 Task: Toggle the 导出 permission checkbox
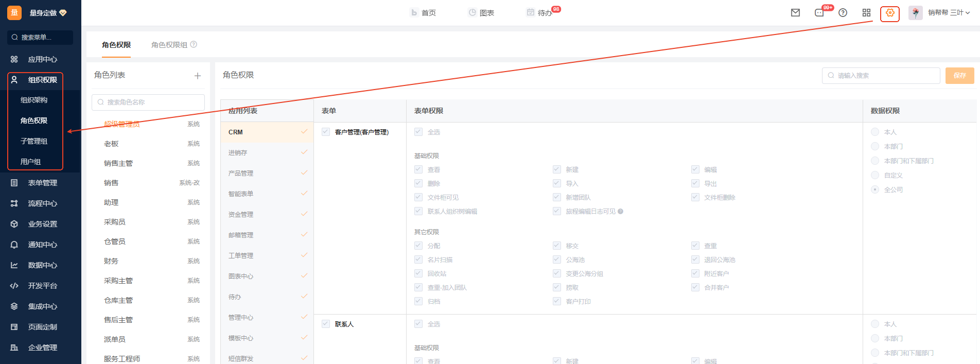click(x=695, y=183)
